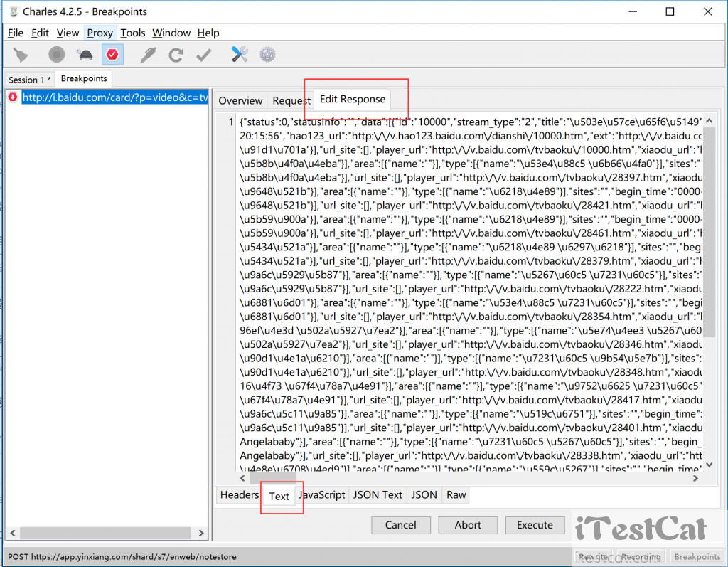The height and width of the screenshot is (567, 728).
Task: Open the Raw view tab
Action: pyautogui.click(x=456, y=495)
